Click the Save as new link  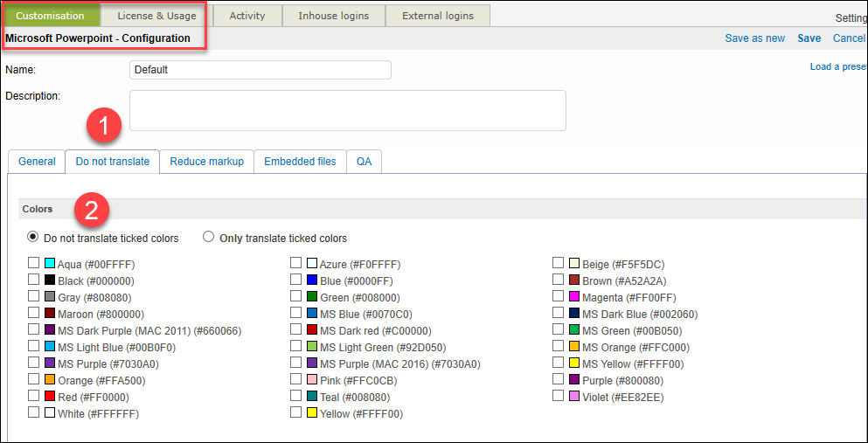pyautogui.click(x=754, y=38)
